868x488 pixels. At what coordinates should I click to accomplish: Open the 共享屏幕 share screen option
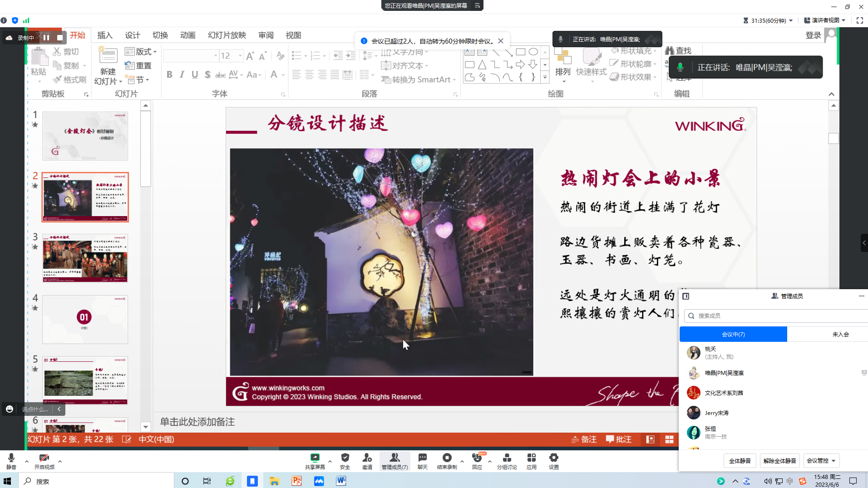(315, 460)
